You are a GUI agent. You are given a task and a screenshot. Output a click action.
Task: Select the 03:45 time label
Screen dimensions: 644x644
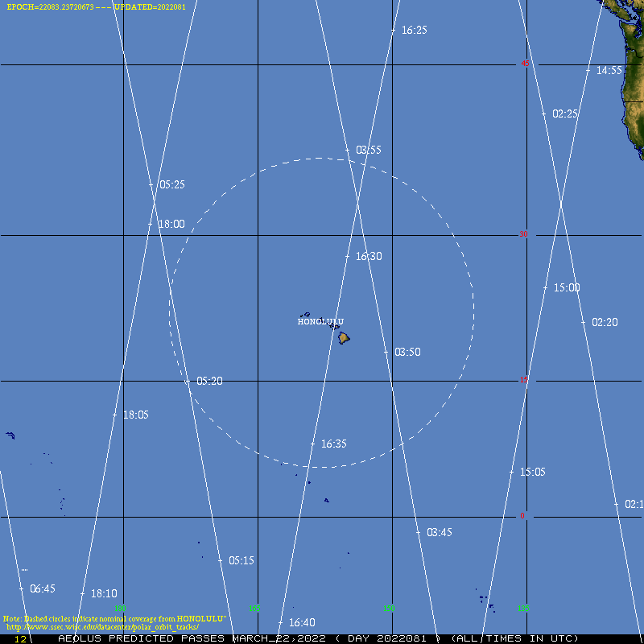(x=439, y=532)
